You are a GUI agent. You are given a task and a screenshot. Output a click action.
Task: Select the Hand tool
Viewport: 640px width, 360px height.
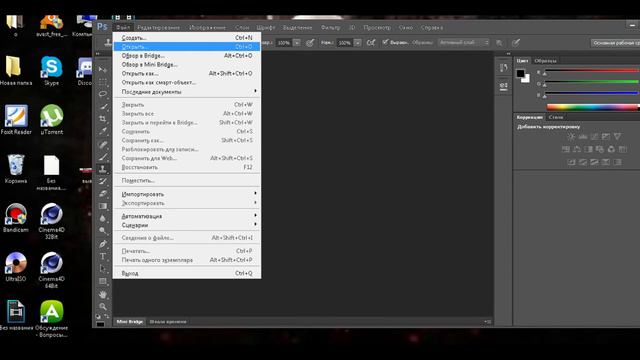[102, 294]
